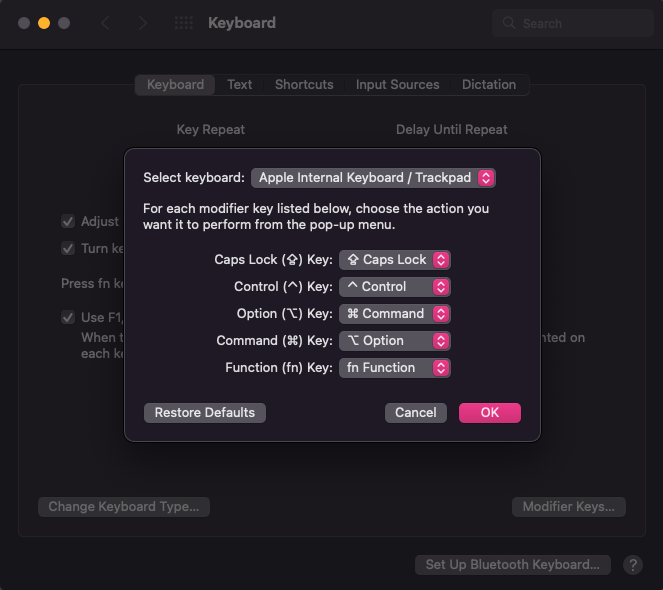663x590 pixels.
Task: Click the Cancel button
Action: (415, 413)
